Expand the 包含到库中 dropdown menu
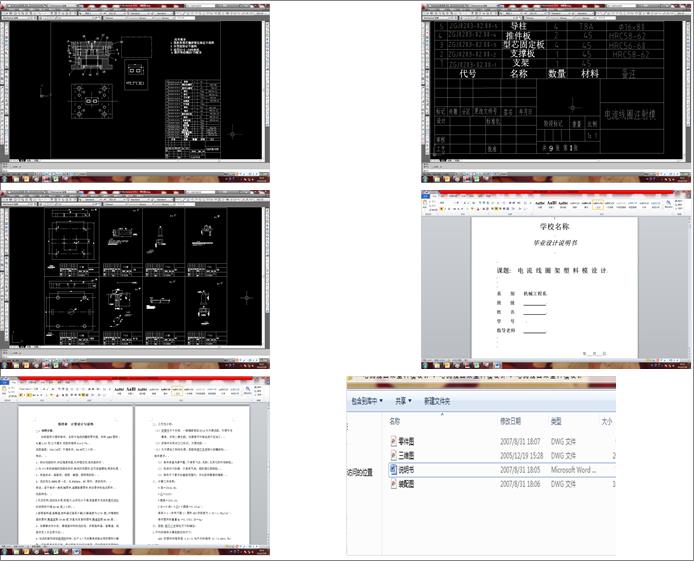The width and height of the screenshot is (694, 561). pos(367,401)
